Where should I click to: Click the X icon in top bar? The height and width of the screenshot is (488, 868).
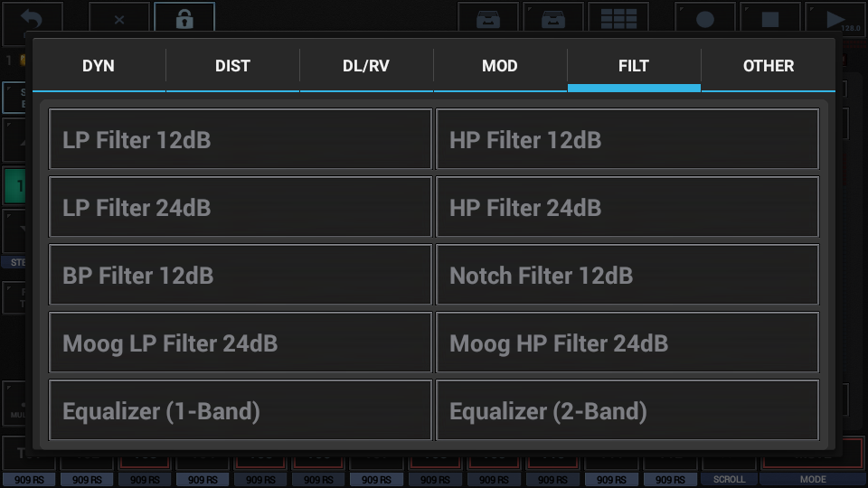tap(119, 20)
